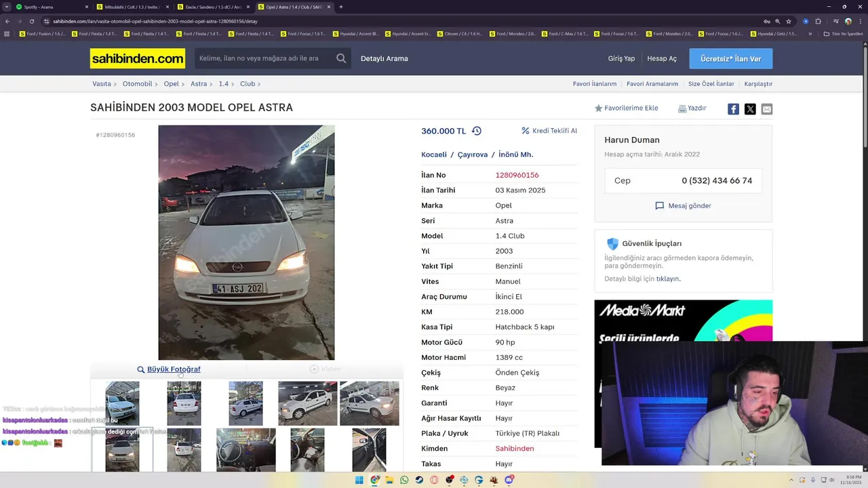Go back in the browser
868x488 pixels.
point(7,21)
